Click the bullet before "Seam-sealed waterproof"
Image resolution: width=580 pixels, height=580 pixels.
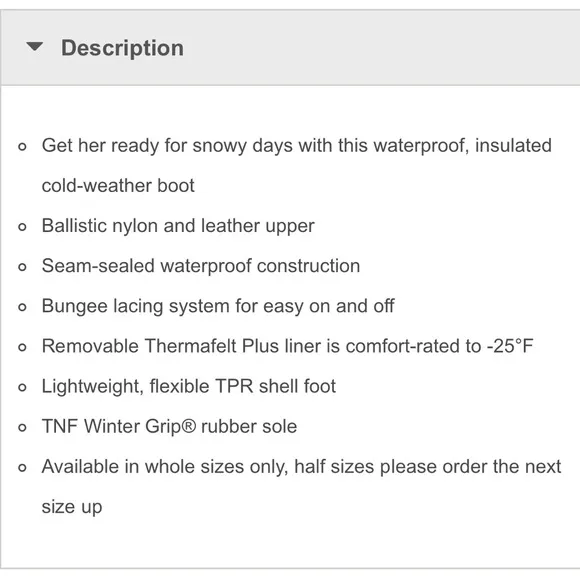pyautogui.click(x=22, y=267)
